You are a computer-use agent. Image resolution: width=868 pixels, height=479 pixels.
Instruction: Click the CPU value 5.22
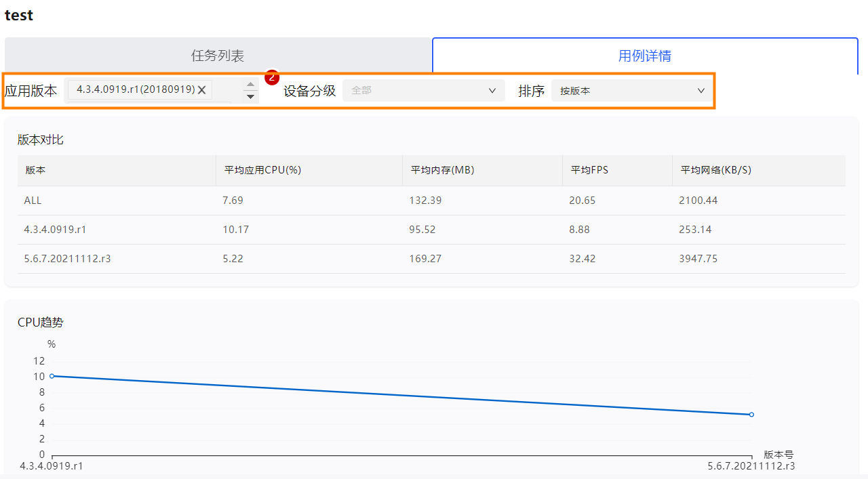click(233, 259)
